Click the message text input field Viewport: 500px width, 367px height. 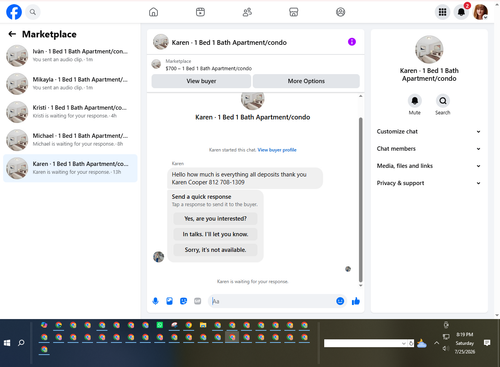273,301
